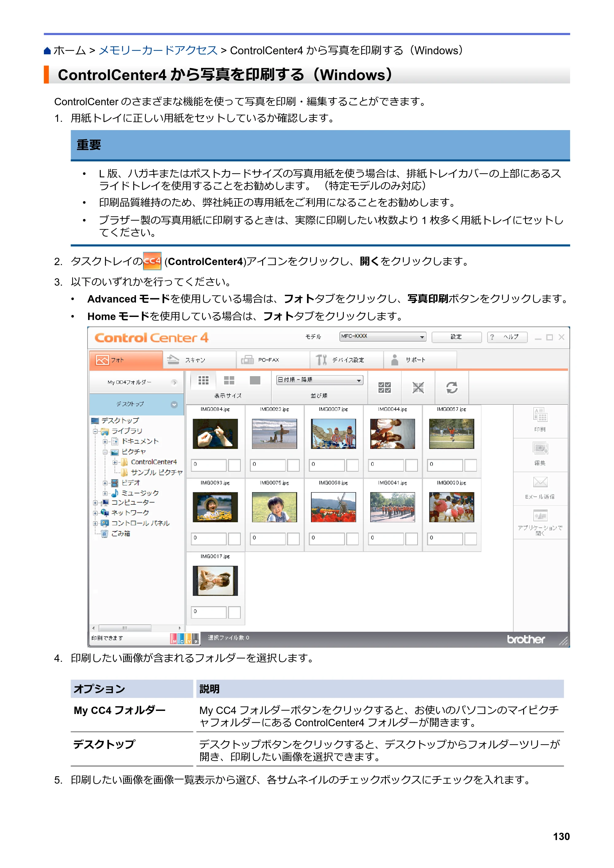Image resolution: width=614 pixels, height=868 pixels.
Task: Click the デスクトップ panel chevron
Action: pos(174,404)
